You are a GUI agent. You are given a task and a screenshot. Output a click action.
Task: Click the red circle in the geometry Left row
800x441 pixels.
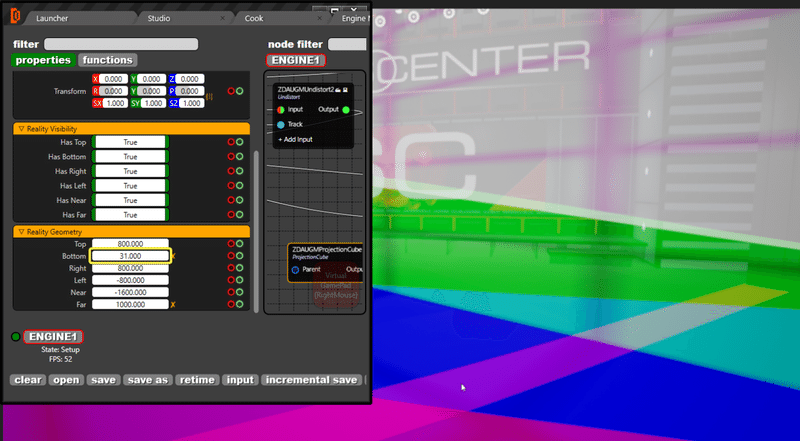(231, 280)
